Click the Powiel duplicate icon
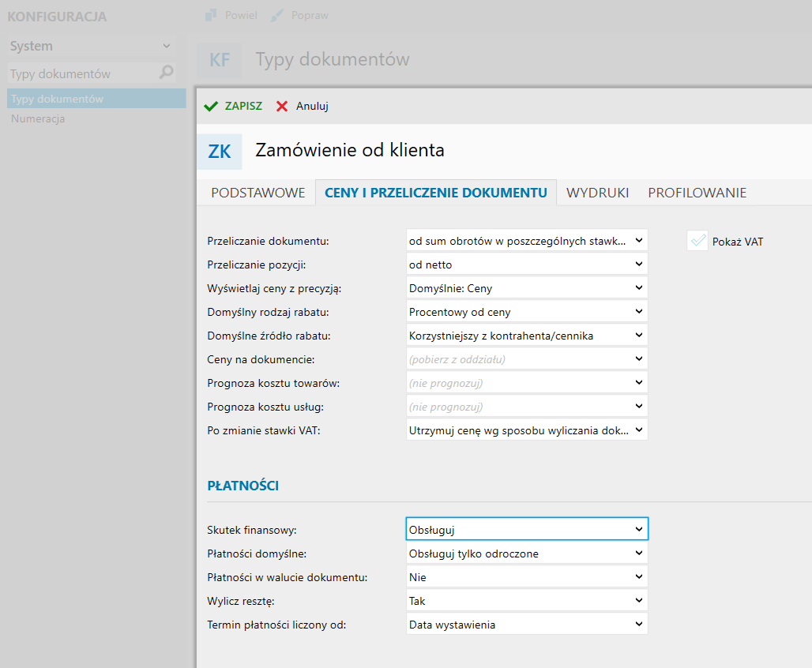Viewport: 812px width, 668px height. pos(211,15)
